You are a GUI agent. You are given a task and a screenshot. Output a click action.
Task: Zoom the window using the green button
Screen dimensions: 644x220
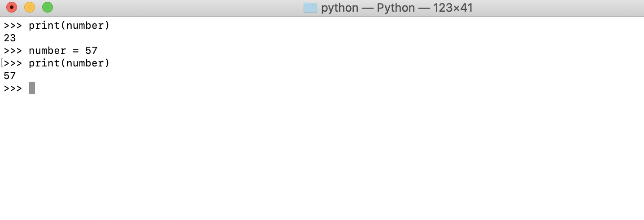pos(48,7)
